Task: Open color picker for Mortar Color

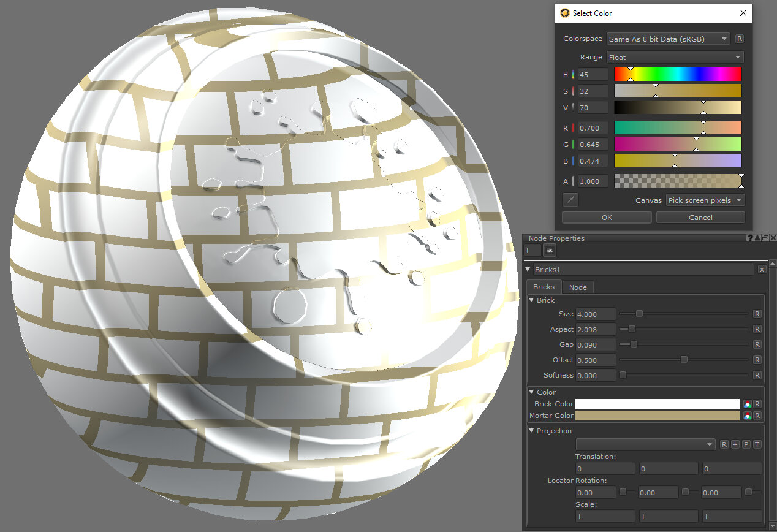Action: 747,416
